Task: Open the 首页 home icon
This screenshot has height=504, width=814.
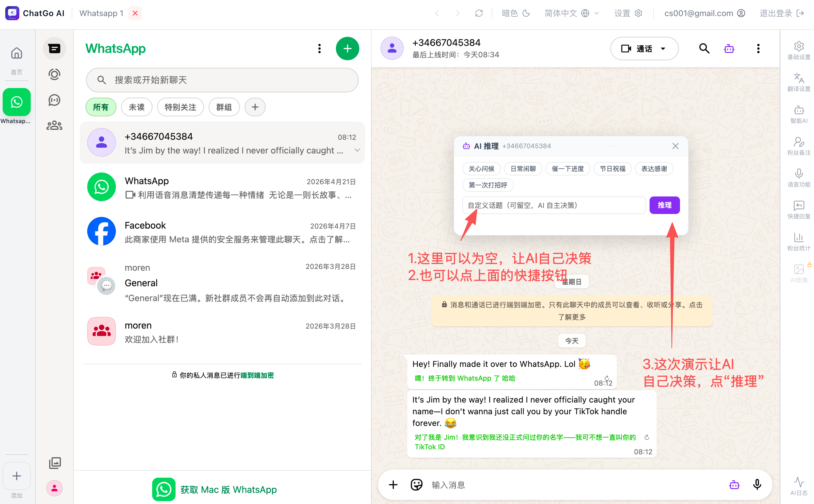Action: [x=16, y=53]
